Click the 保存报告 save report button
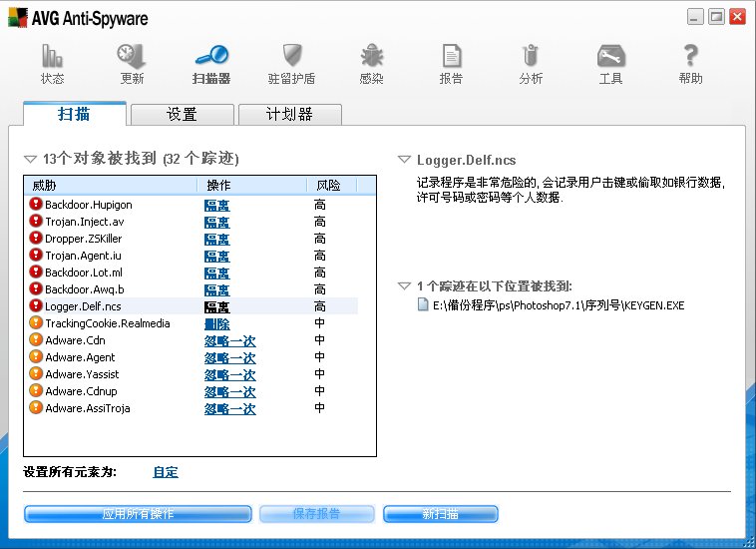756x549 pixels. [317, 514]
